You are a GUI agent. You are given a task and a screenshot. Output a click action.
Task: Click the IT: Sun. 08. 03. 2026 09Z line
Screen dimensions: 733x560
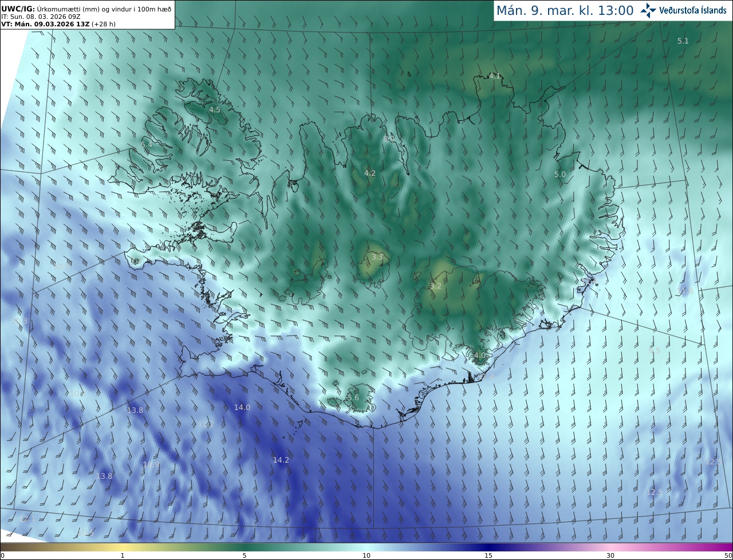click(x=41, y=17)
